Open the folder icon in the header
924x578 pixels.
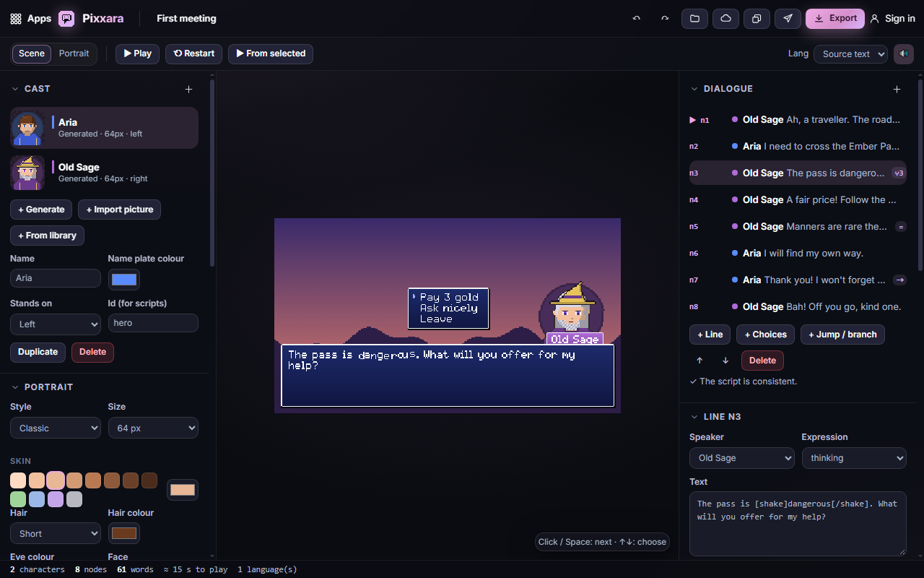694,19
